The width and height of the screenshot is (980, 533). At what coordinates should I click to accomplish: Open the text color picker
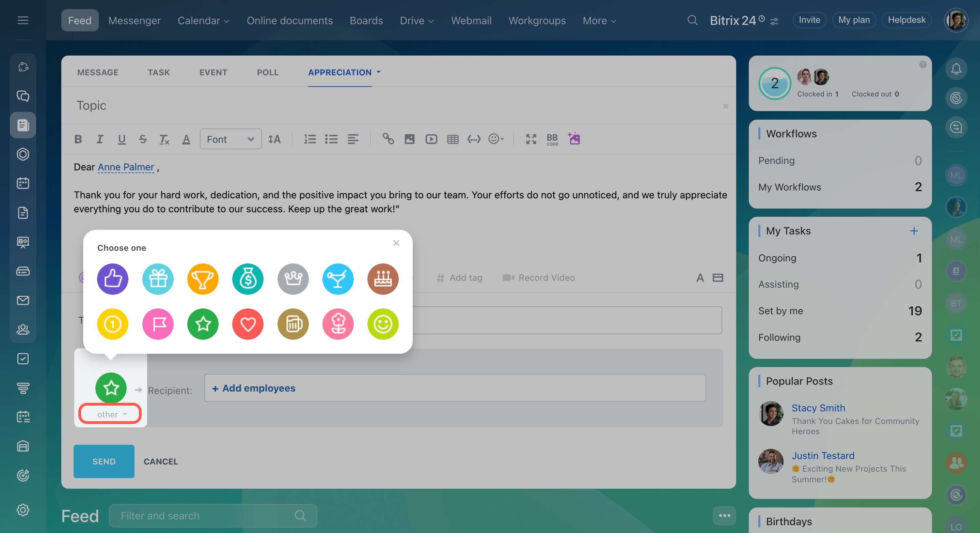186,139
